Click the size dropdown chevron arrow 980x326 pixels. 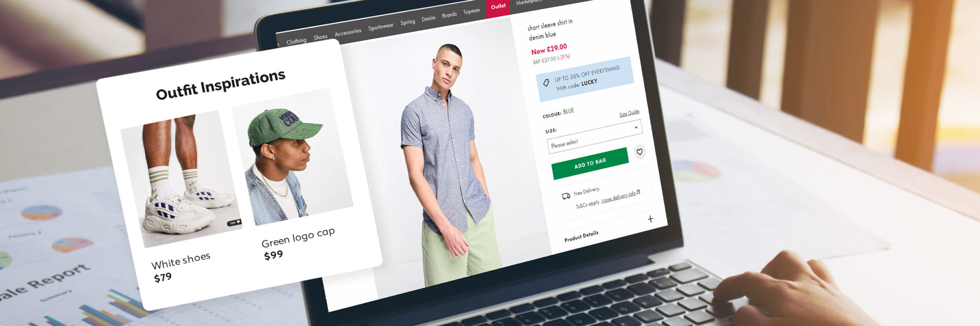(636, 127)
